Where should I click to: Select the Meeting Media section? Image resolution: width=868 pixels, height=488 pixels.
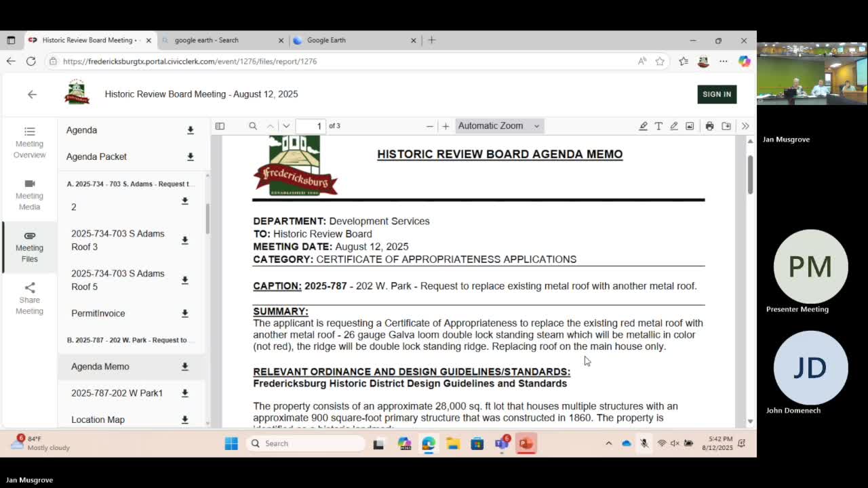click(29, 196)
